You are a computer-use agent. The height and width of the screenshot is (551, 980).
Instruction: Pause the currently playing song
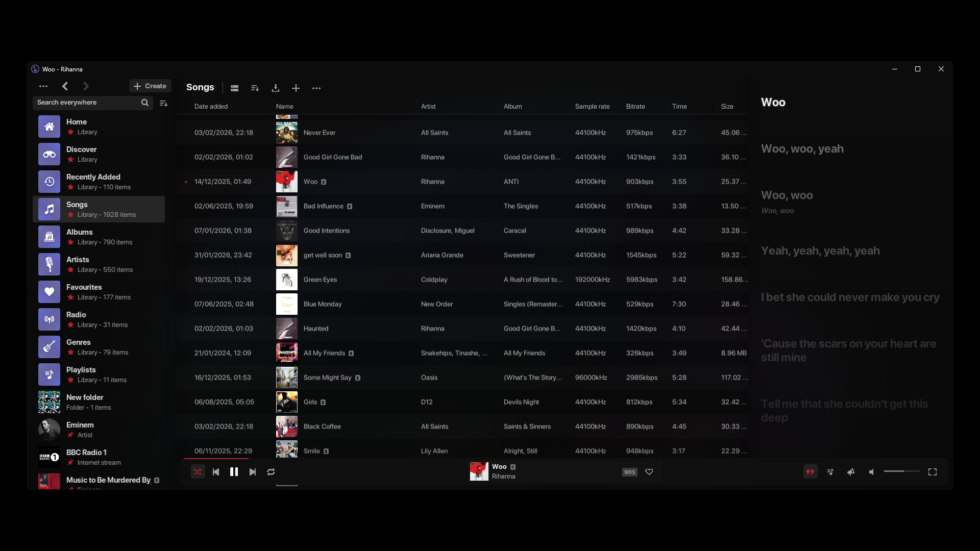coord(234,472)
